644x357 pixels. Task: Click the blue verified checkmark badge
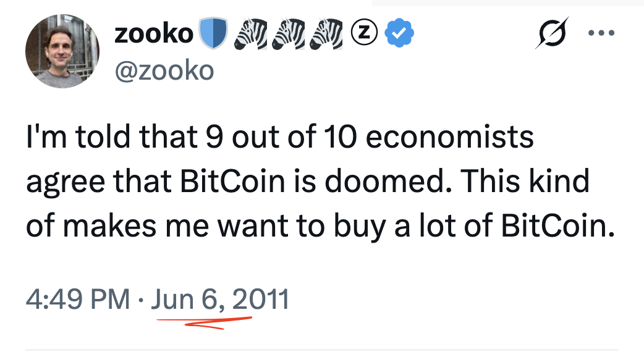pos(400,35)
